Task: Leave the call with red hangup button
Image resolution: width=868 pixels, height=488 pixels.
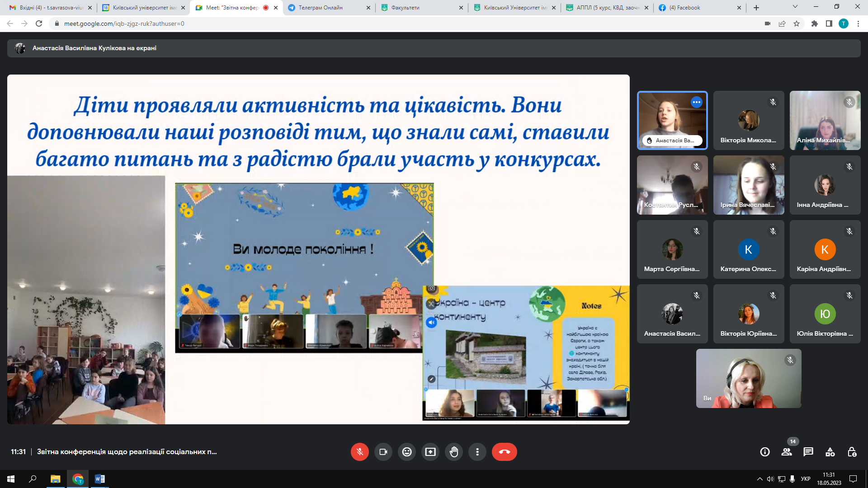Action: click(x=504, y=452)
